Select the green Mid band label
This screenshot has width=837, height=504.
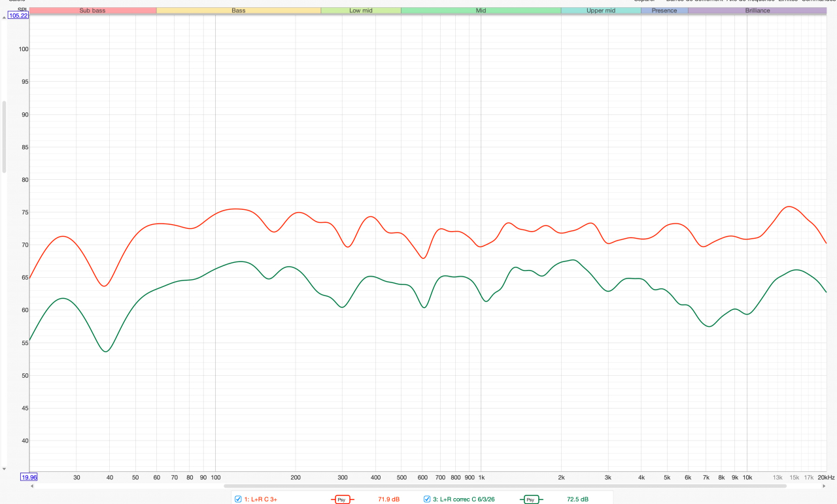(x=481, y=10)
